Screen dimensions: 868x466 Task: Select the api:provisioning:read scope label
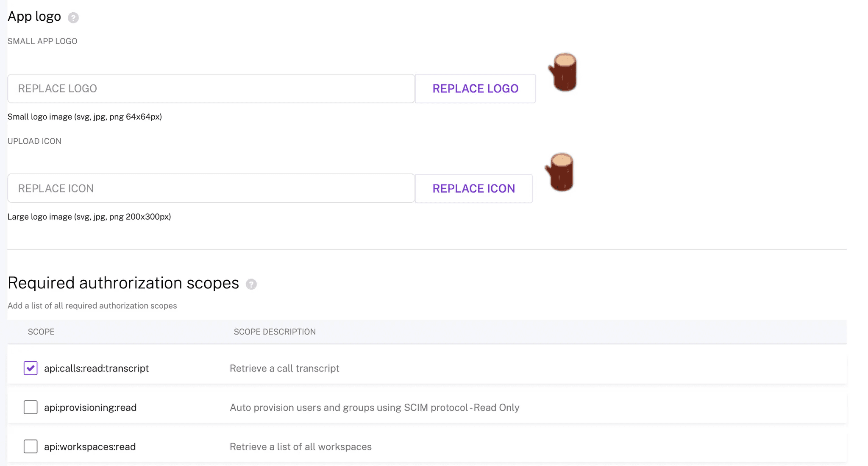point(90,407)
